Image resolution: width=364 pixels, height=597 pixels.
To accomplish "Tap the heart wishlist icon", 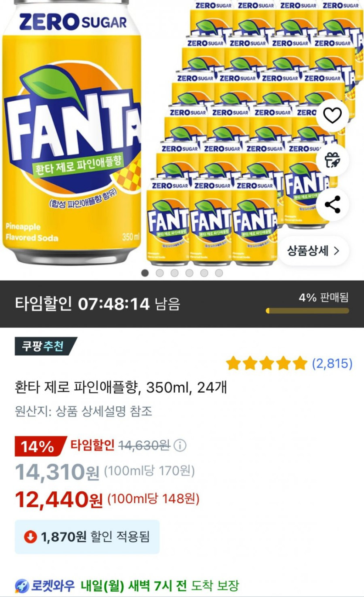I will pyautogui.click(x=333, y=116).
